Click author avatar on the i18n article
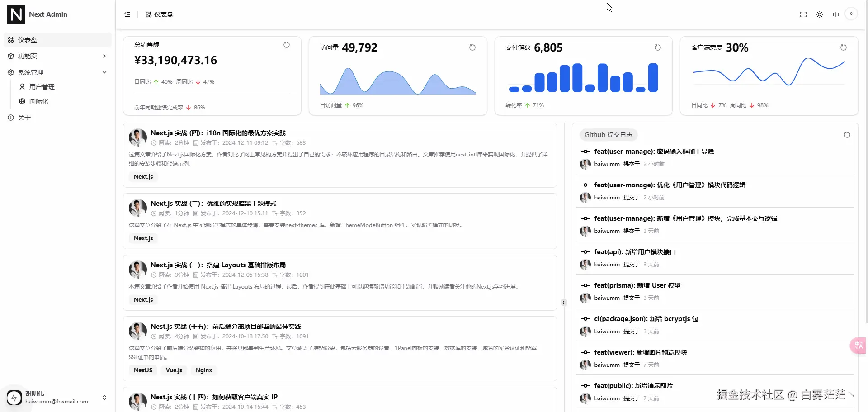 [x=138, y=137]
